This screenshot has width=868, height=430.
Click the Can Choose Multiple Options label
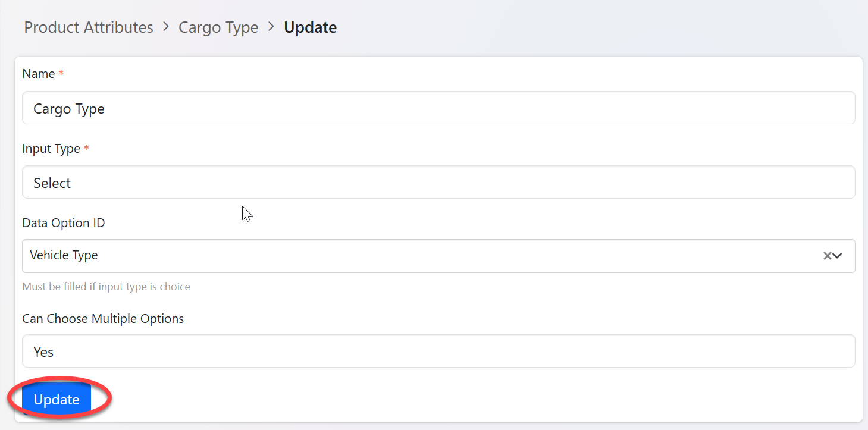103,319
